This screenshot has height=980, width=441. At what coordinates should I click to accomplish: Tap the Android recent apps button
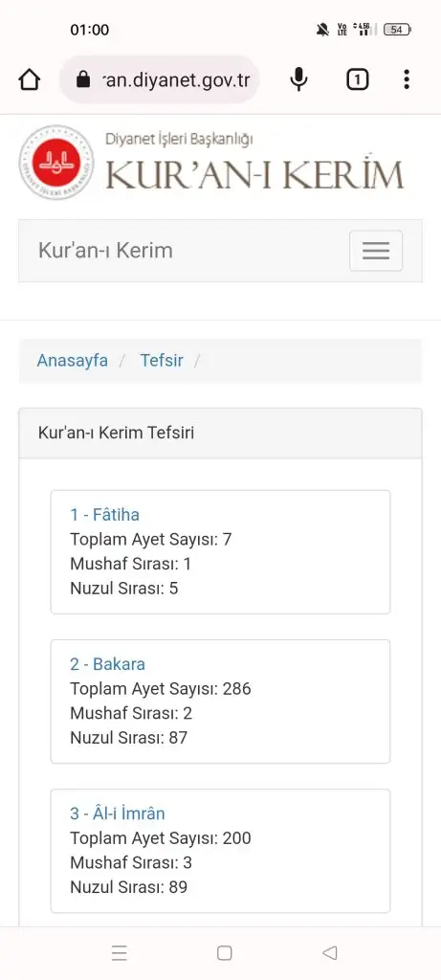pyautogui.click(x=119, y=952)
